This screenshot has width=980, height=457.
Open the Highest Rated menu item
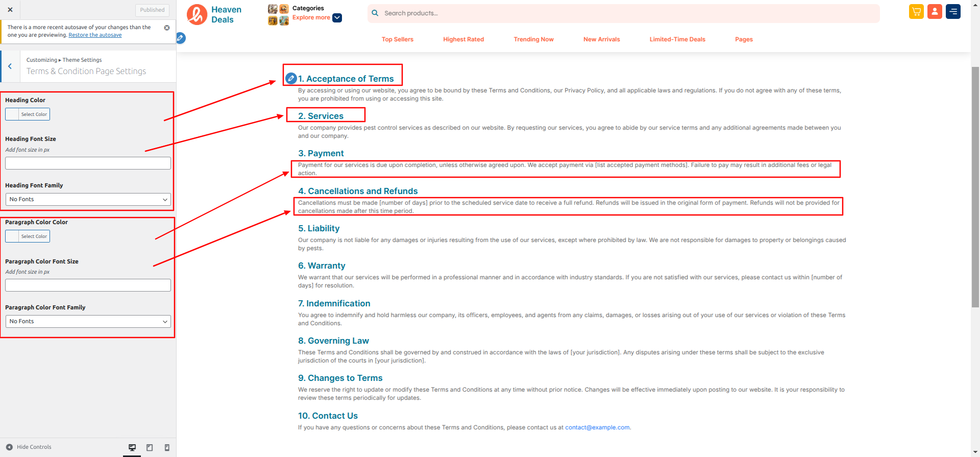pos(463,39)
